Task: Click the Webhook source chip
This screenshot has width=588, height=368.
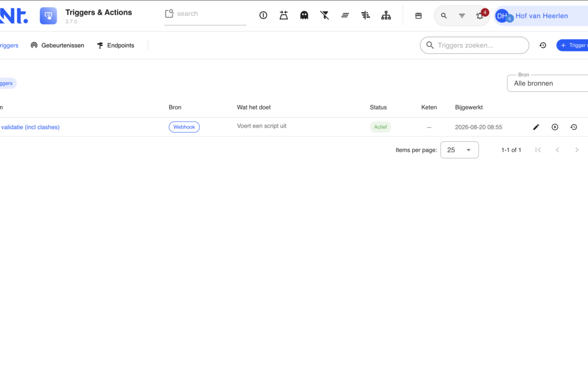Action: point(184,127)
